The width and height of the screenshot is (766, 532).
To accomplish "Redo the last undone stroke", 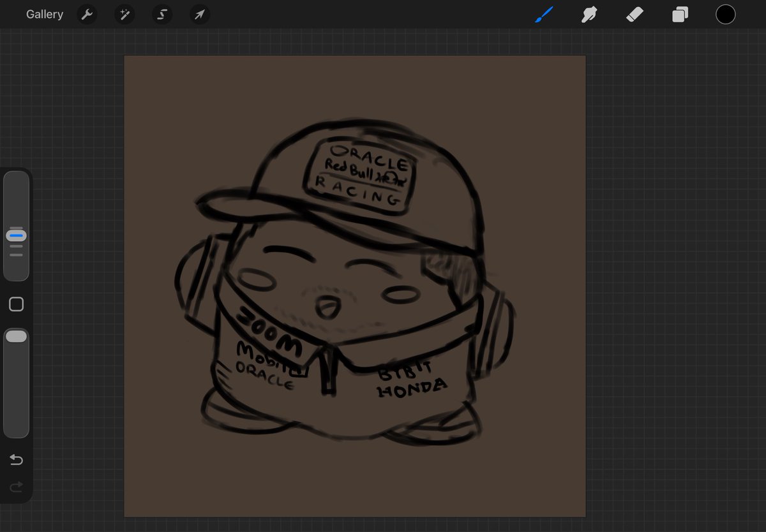I will coord(17,487).
